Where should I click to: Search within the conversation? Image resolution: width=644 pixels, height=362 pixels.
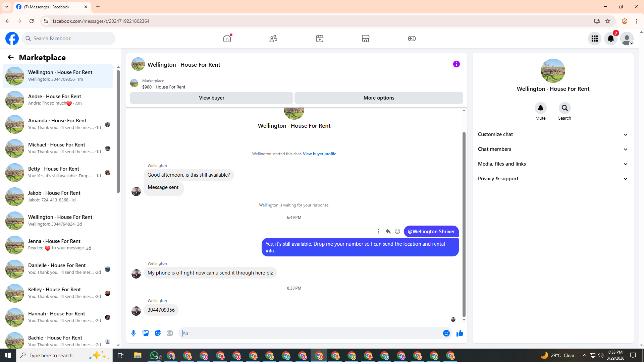[565, 108]
